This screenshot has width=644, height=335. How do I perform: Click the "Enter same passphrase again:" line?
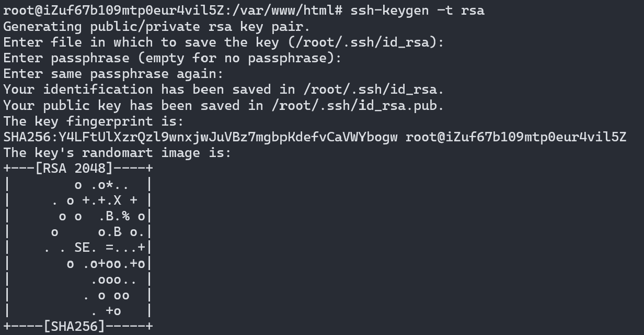pos(113,73)
